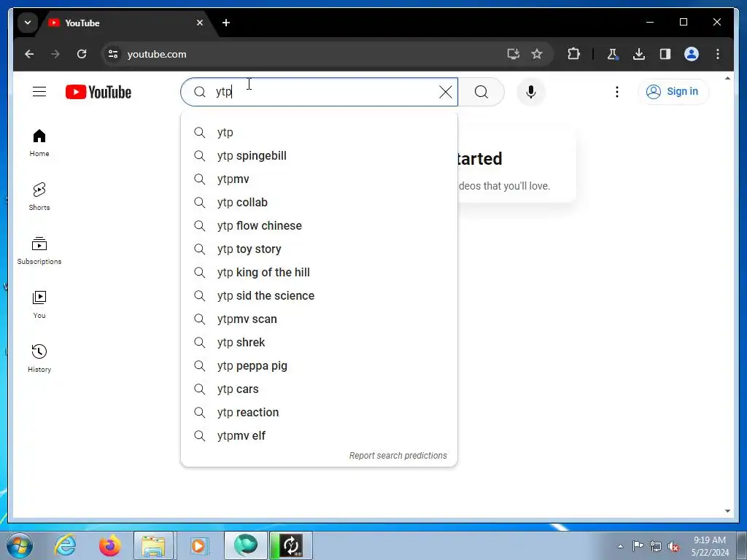
Task: Select the plain 'ytp' suggestion
Action: 319,133
